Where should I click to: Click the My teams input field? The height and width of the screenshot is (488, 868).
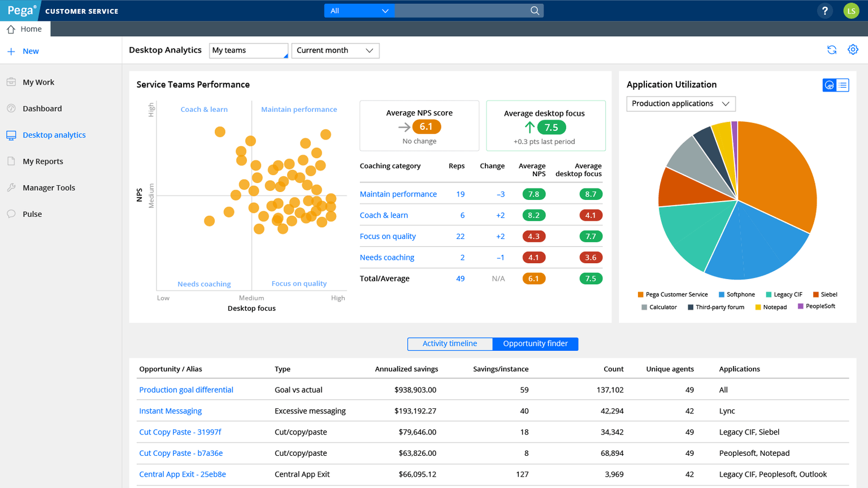249,50
